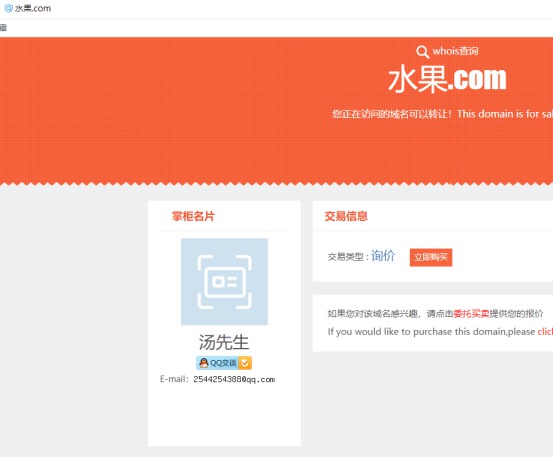The width and height of the screenshot is (553, 458).
Task: Click the 立即购买 buy now button
Action: pyautogui.click(x=431, y=257)
